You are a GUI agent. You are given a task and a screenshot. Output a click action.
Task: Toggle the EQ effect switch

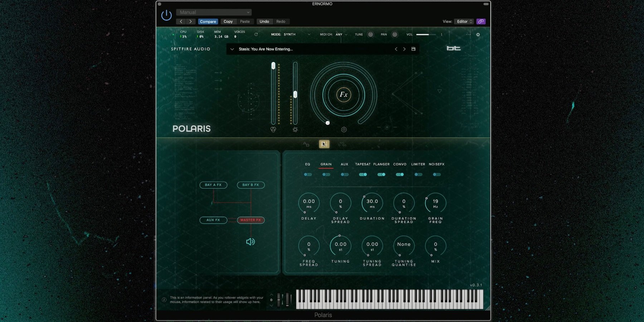(x=308, y=175)
